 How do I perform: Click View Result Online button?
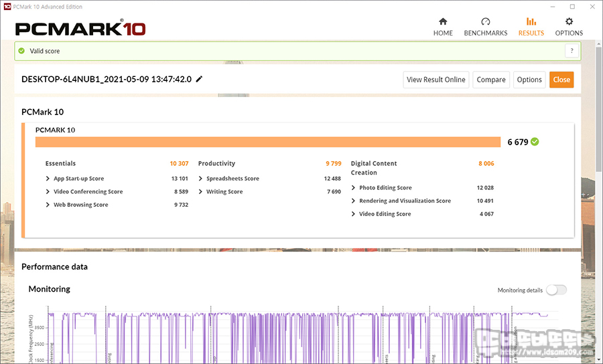(x=436, y=80)
